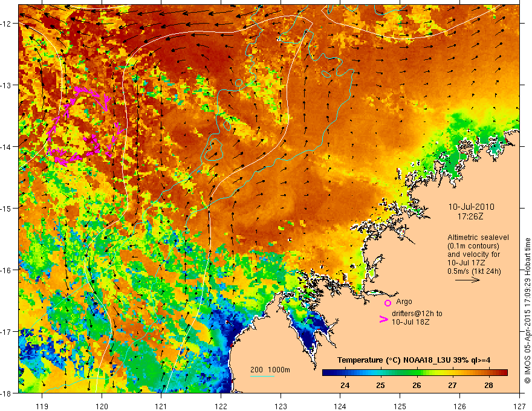
Task: Click color bar tick label 25
Action: click(381, 385)
